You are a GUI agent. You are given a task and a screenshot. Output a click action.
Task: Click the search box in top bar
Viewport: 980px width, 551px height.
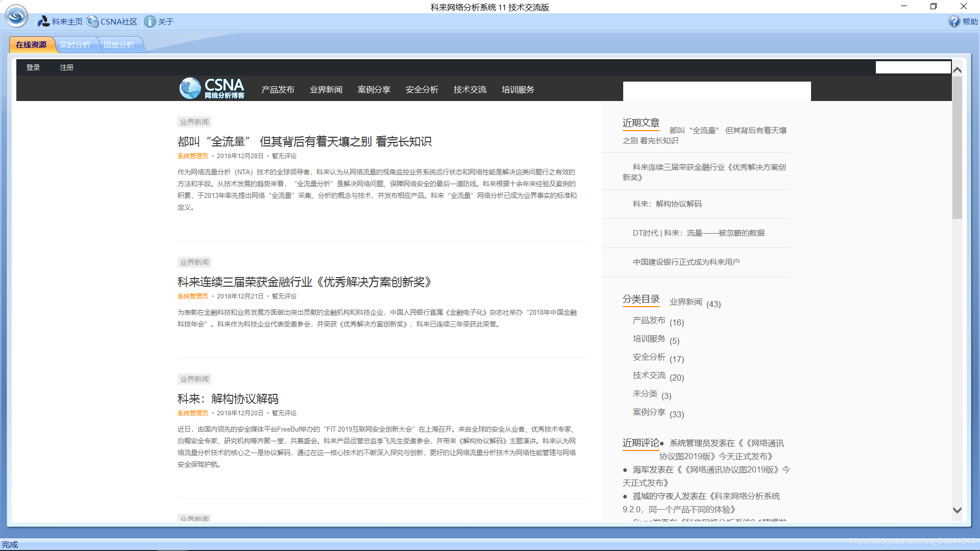[913, 67]
